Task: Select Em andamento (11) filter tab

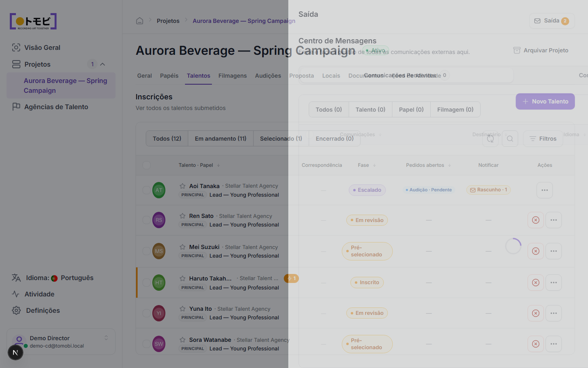Action: click(220, 139)
